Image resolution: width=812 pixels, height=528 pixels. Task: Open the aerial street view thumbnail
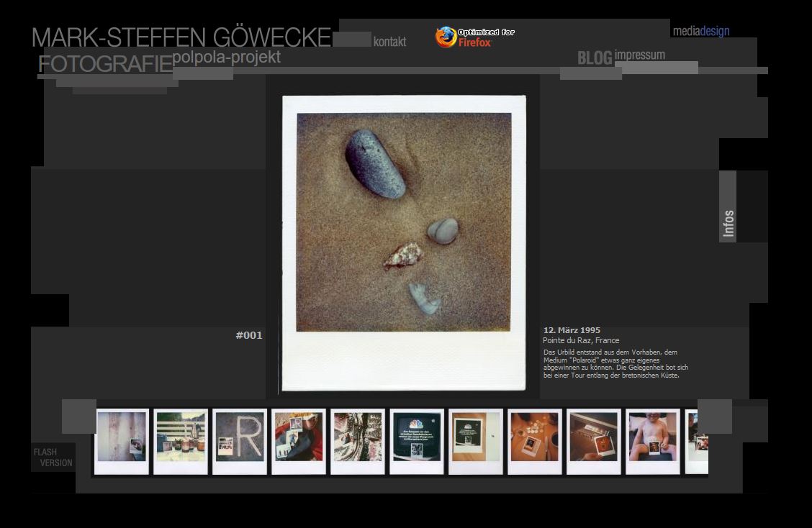(358, 441)
